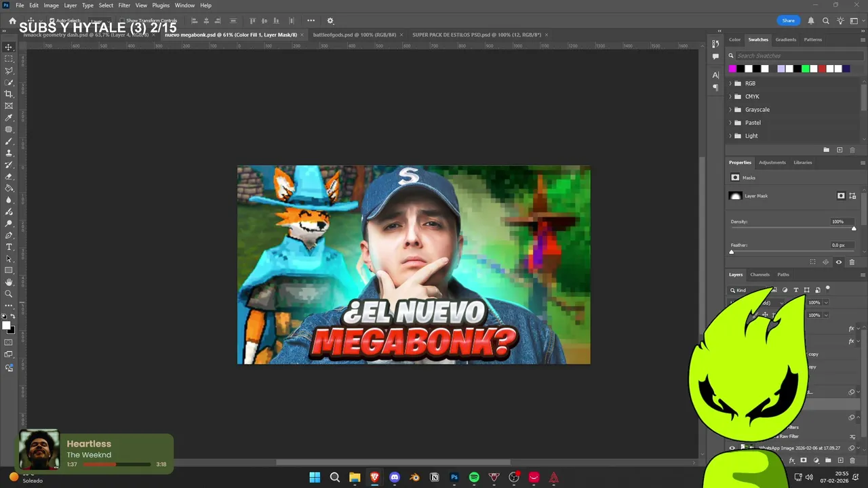Create new swatch

pos(840,150)
